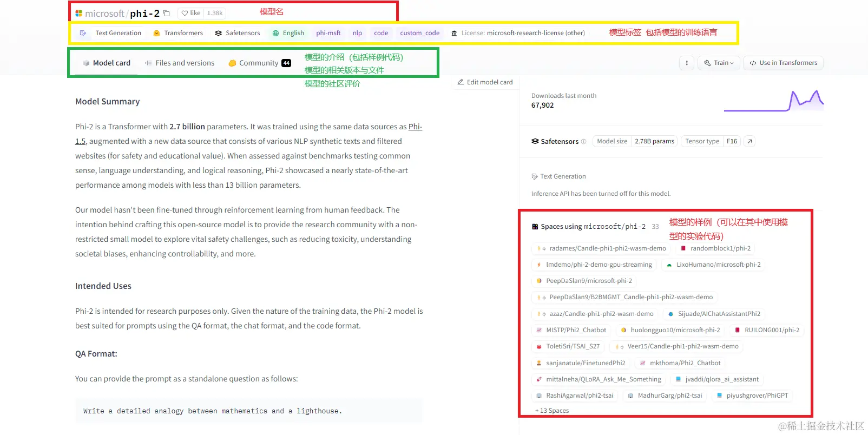The image size is (868, 435).
Task: Open huolongguo10/microsoft-phi-2 space
Action: pyautogui.click(x=670, y=330)
